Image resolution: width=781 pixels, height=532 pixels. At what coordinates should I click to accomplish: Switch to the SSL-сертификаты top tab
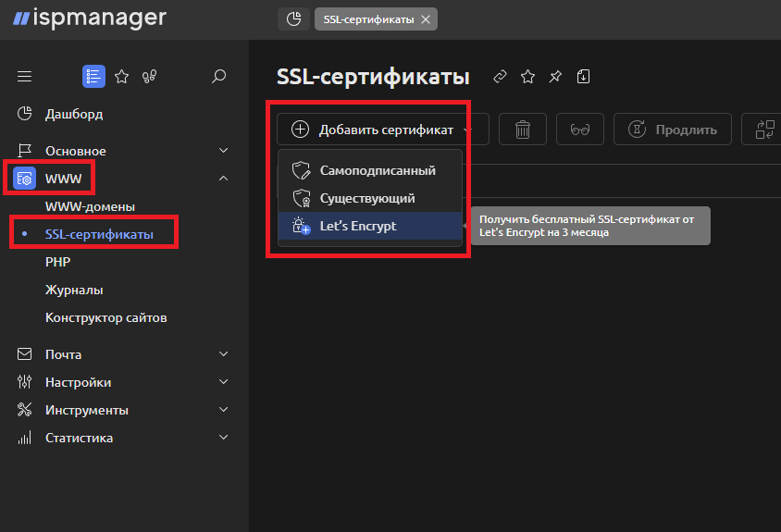[368, 19]
